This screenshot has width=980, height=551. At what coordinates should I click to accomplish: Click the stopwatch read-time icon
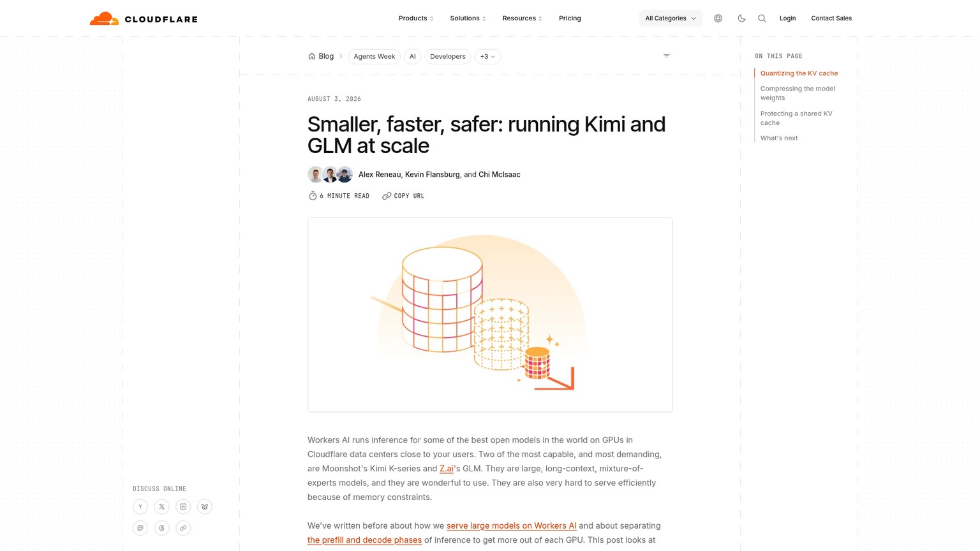click(x=313, y=196)
